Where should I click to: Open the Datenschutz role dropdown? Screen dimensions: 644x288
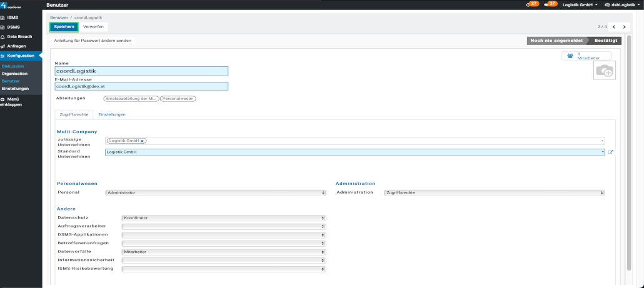(223, 217)
